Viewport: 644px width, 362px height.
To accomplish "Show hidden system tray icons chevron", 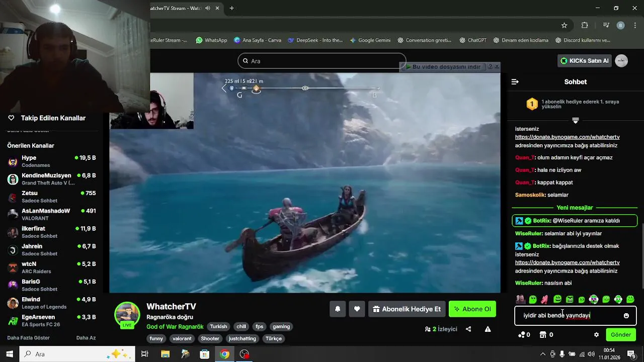I will 543,354.
